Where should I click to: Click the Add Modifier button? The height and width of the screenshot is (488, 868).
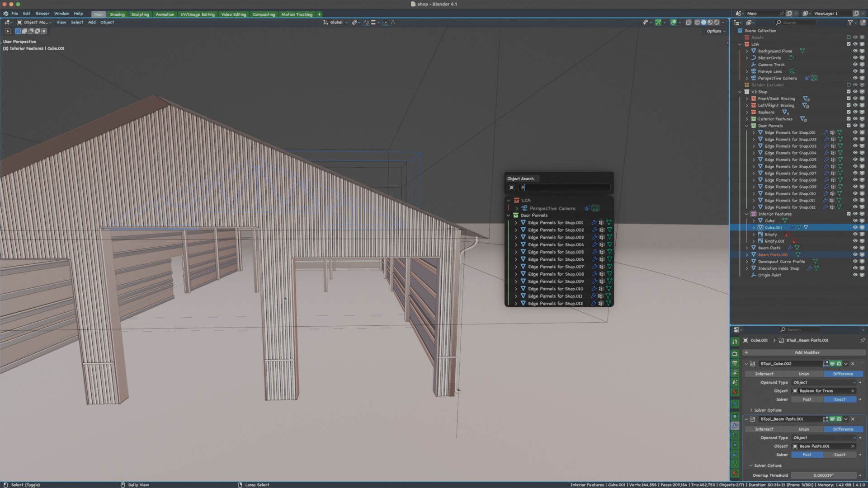(807, 353)
